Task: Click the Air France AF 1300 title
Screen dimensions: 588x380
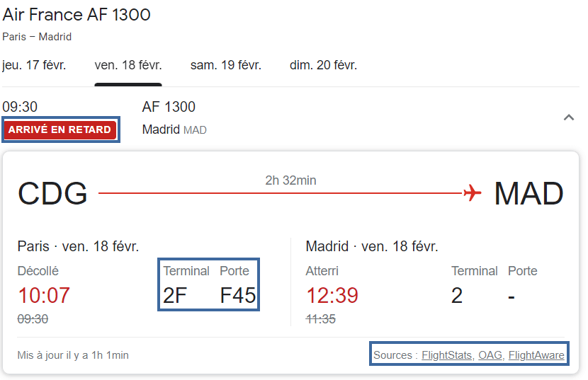Action: pyautogui.click(x=77, y=15)
